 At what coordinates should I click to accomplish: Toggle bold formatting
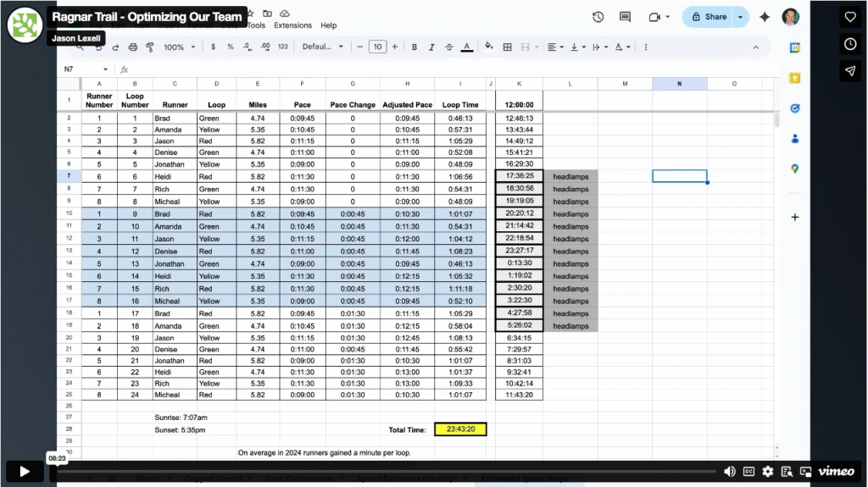(415, 47)
